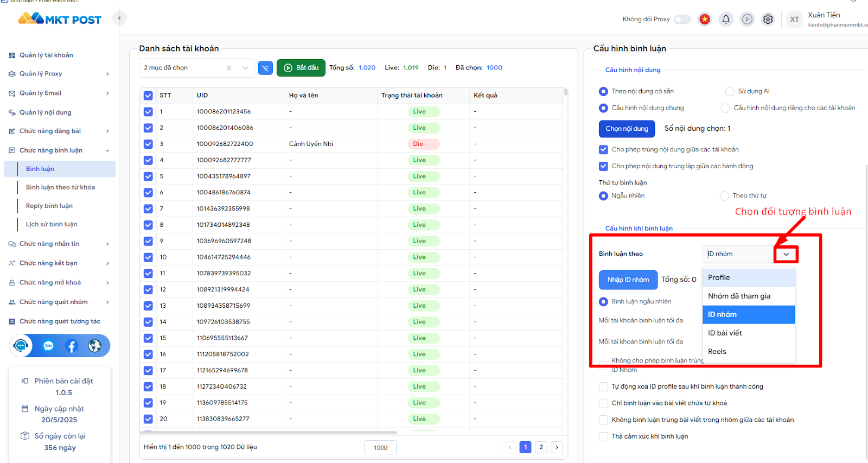Click the MKT POST logo
The image size is (868, 463).
point(60,19)
